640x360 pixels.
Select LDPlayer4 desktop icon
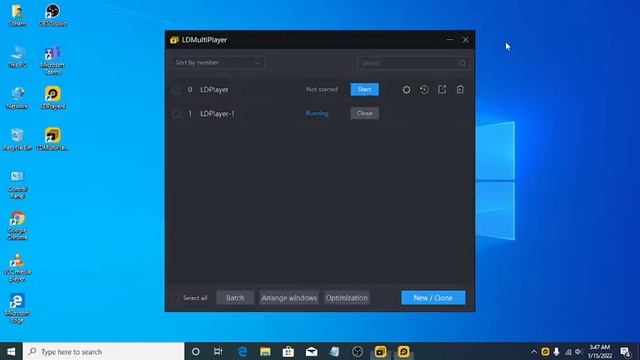pos(53,98)
